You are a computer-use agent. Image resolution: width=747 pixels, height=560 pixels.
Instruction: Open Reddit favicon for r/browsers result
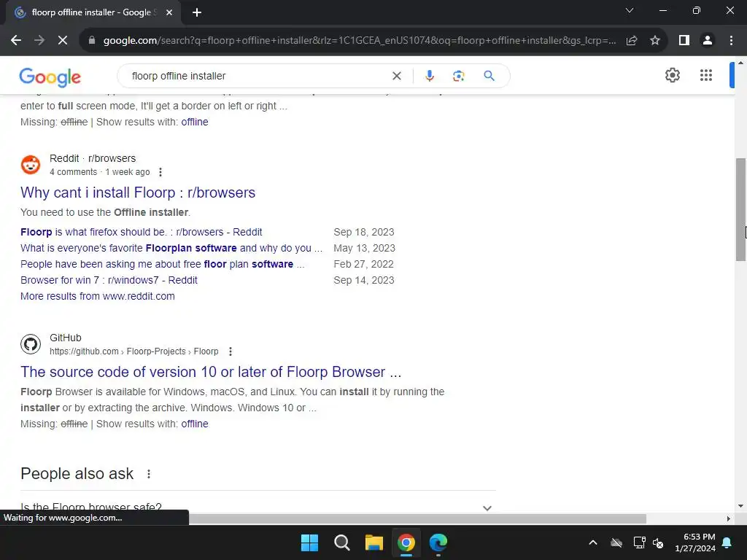31,165
